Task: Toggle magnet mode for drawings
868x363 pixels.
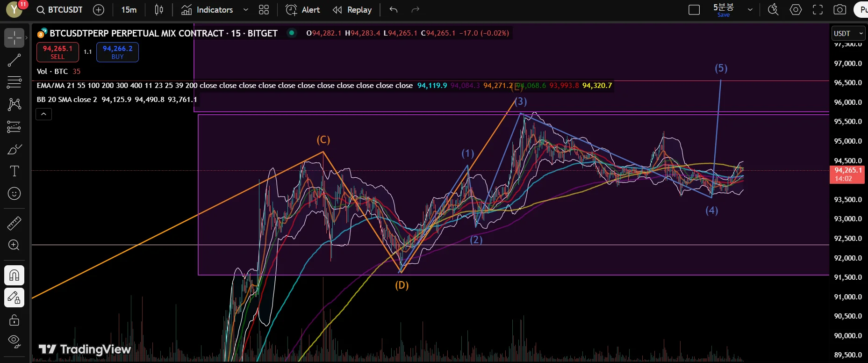Action: pyautogui.click(x=14, y=275)
